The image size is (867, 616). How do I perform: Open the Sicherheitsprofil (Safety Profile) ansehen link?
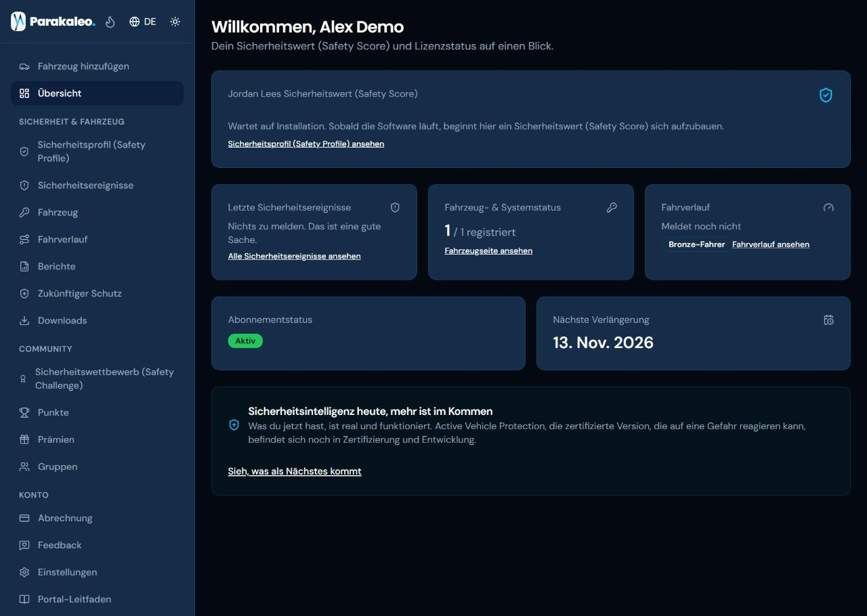tap(306, 144)
